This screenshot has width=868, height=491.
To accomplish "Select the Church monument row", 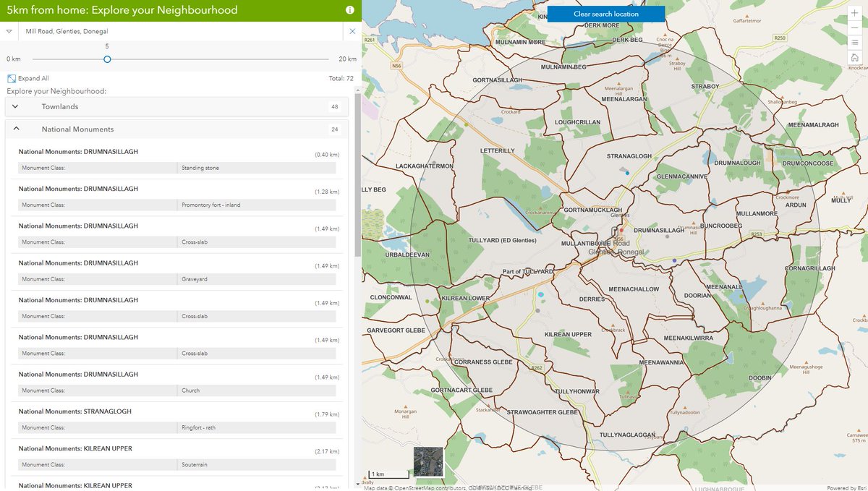I will pyautogui.click(x=177, y=390).
